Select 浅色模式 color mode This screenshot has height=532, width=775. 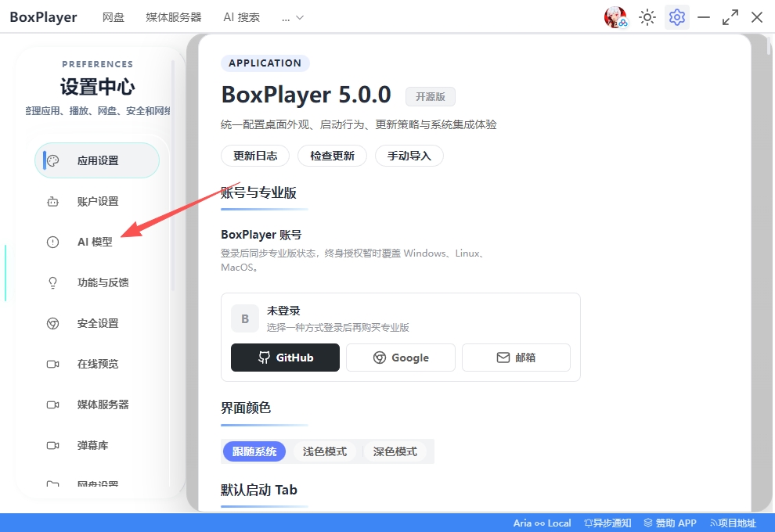click(x=325, y=451)
